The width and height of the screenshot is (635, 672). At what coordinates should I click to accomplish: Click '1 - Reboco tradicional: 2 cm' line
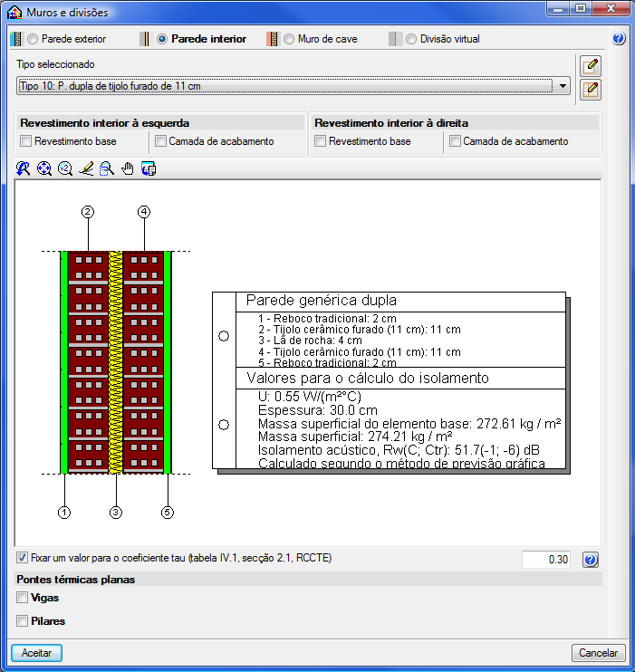(x=327, y=319)
